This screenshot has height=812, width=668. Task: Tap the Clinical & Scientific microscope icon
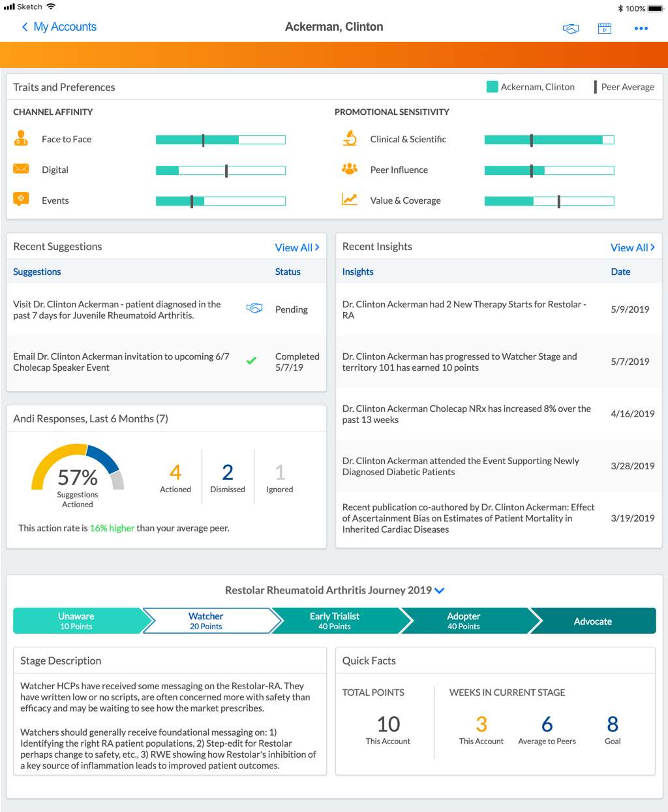click(350, 138)
